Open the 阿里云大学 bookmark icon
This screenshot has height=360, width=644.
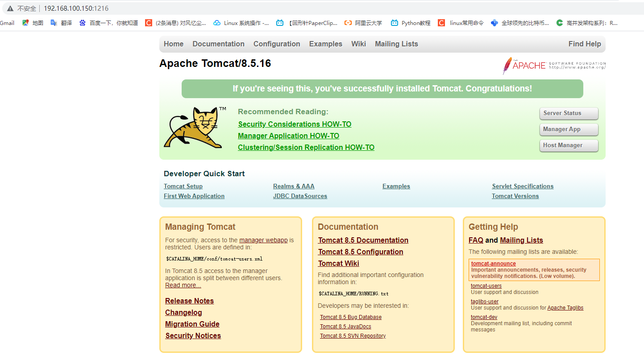(348, 23)
